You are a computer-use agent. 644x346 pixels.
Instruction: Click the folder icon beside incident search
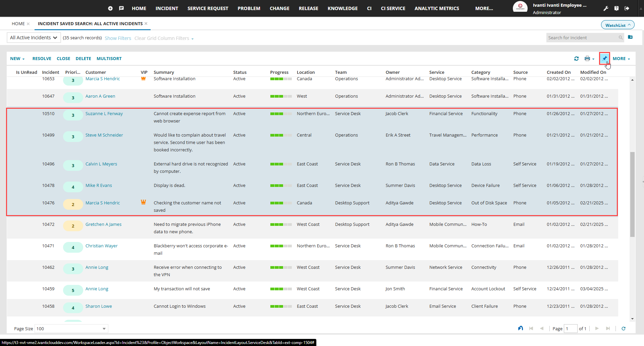pos(630,37)
